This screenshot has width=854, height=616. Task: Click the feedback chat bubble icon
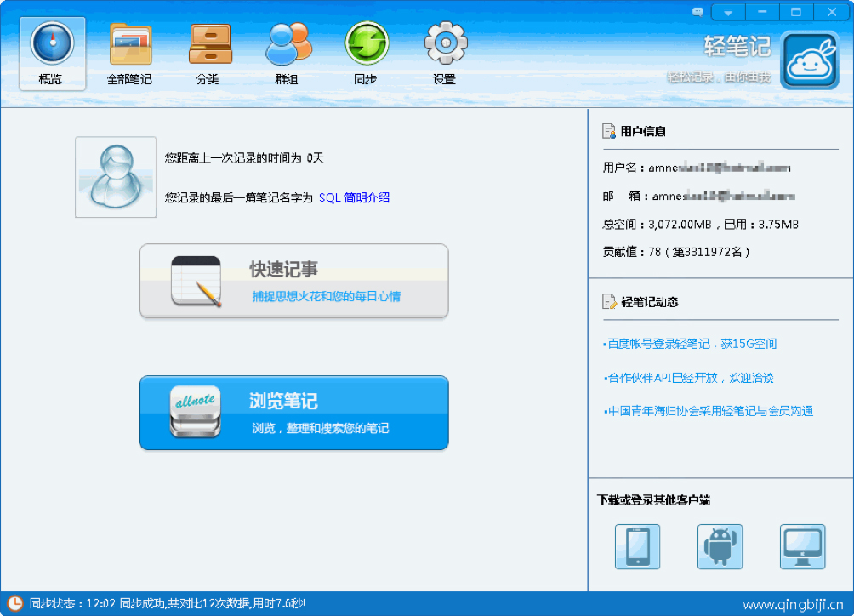pyautogui.click(x=697, y=11)
